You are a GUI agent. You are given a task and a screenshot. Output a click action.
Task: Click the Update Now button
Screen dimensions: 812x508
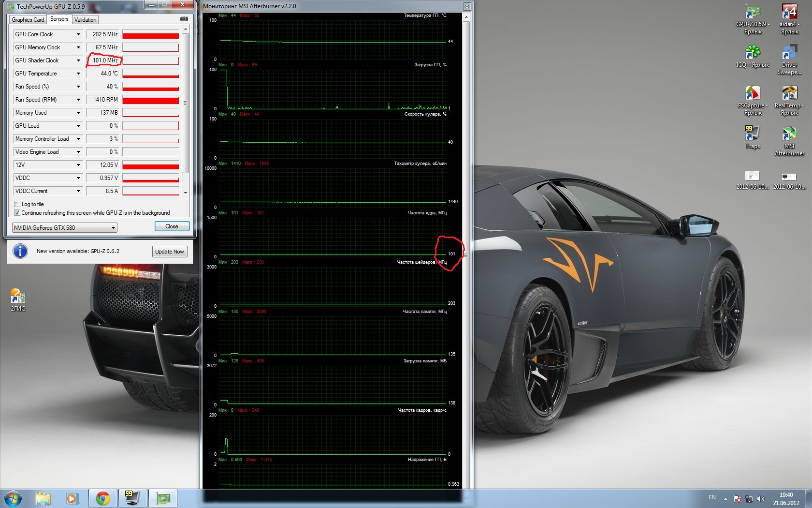click(169, 252)
